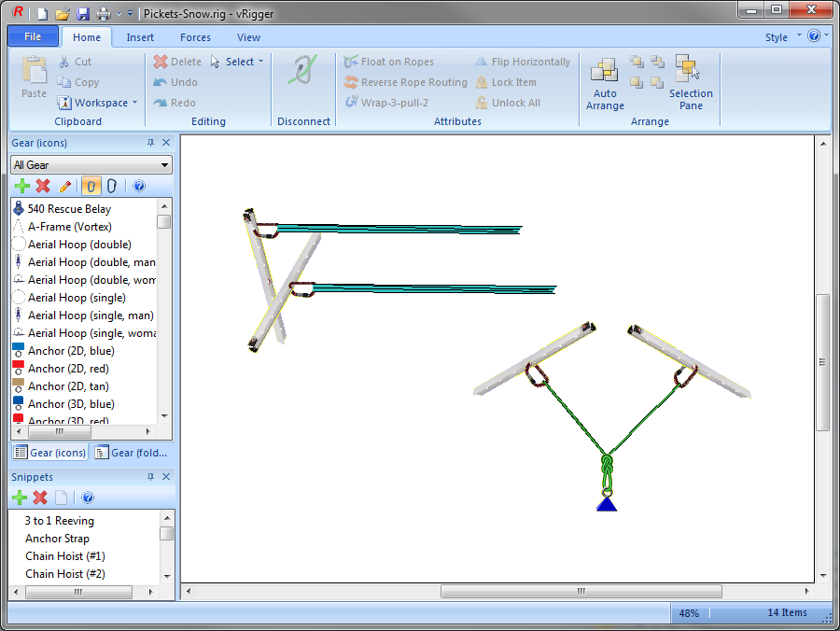The image size is (840, 631).
Task: Add new gear with green plus icon
Action: point(22,187)
